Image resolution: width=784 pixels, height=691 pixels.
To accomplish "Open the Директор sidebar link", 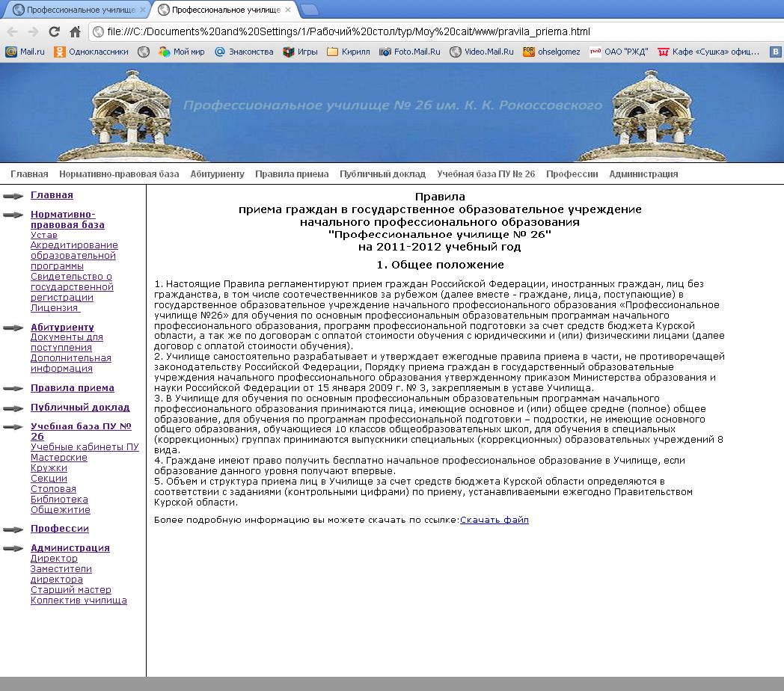I will pyautogui.click(x=54, y=559).
